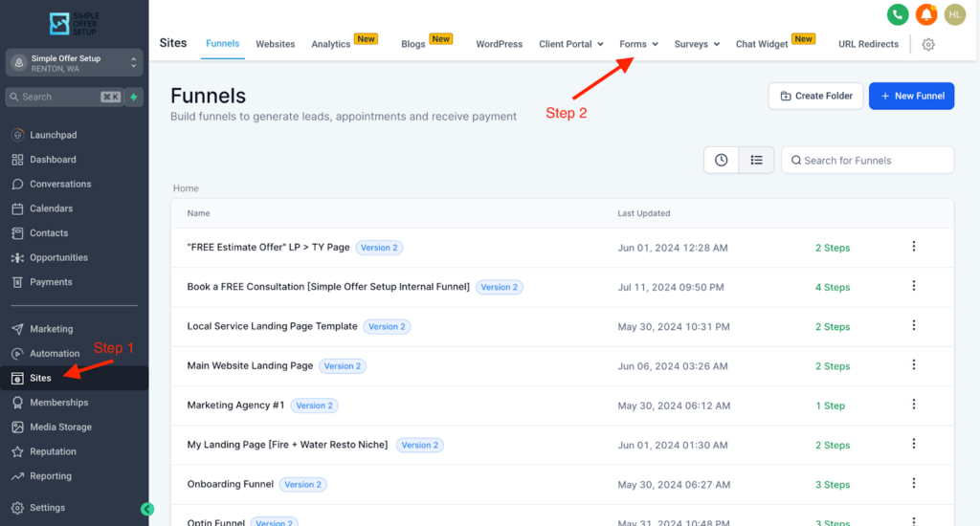Click the Last Updated column header
This screenshot has width=980, height=526.
[644, 213]
